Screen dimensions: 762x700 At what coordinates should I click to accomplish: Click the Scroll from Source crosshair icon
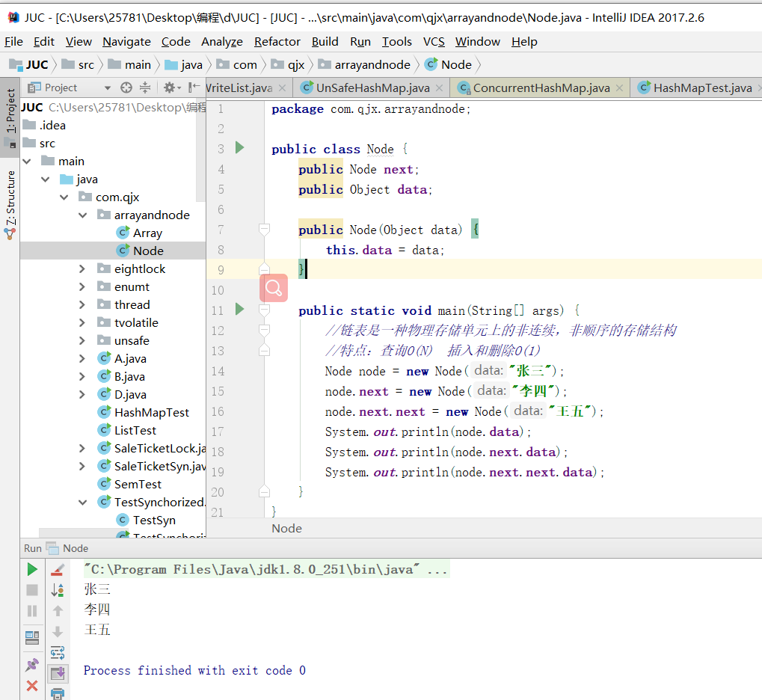(x=126, y=87)
